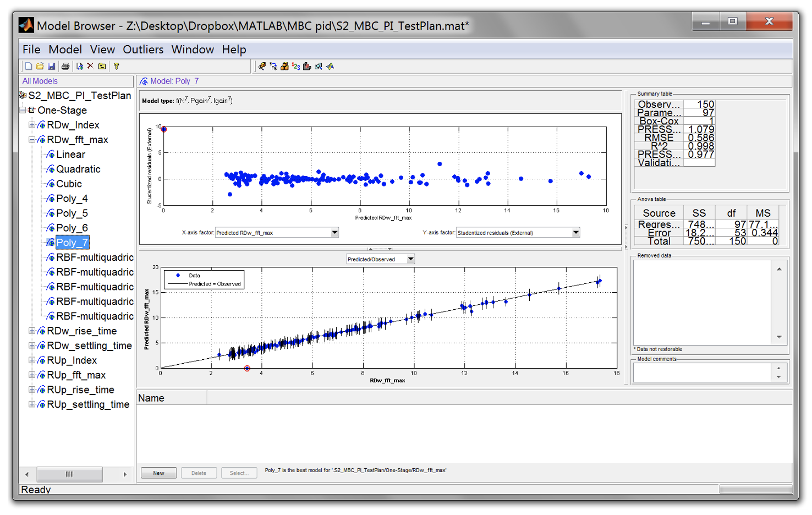The image size is (812, 515).
Task: Click the MATLAB logo in title bar
Action: coord(26,25)
